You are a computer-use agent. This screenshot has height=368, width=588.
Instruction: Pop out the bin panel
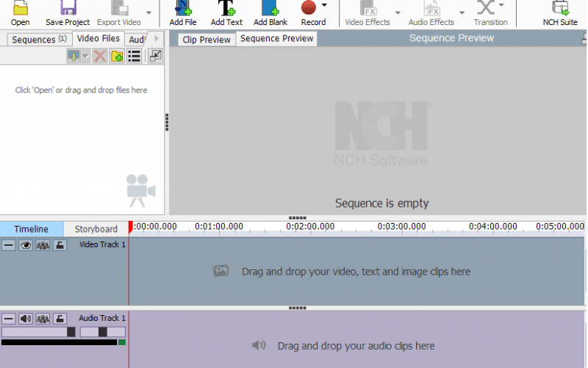[155, 57]
